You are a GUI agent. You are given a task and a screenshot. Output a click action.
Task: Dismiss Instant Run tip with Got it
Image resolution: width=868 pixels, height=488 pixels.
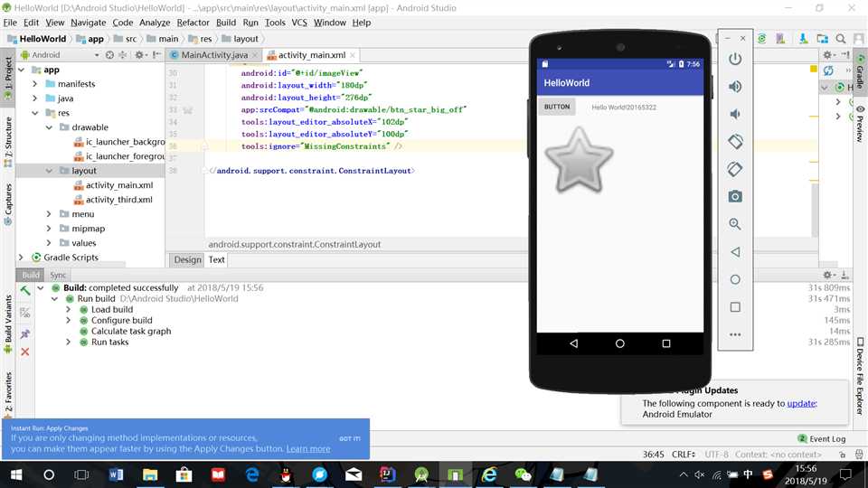349,438
